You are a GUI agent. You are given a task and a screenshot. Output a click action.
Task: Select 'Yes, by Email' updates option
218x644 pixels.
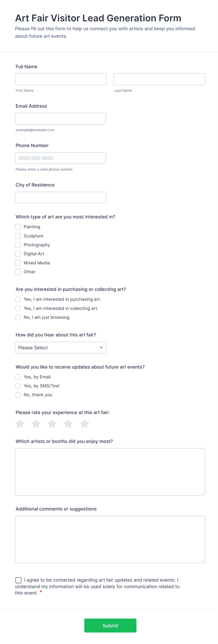(18, 377)
